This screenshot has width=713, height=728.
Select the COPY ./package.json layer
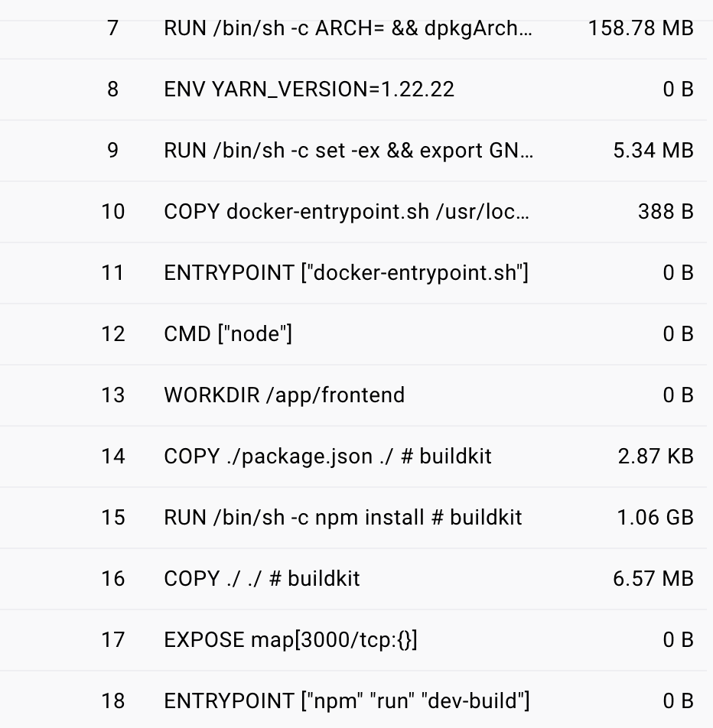(x=327, y=457)
